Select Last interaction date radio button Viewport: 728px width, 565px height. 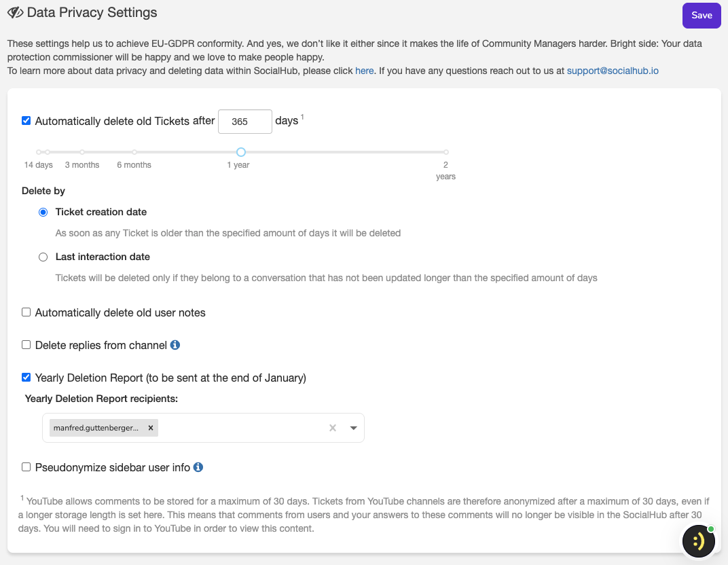tap(43, 257)
